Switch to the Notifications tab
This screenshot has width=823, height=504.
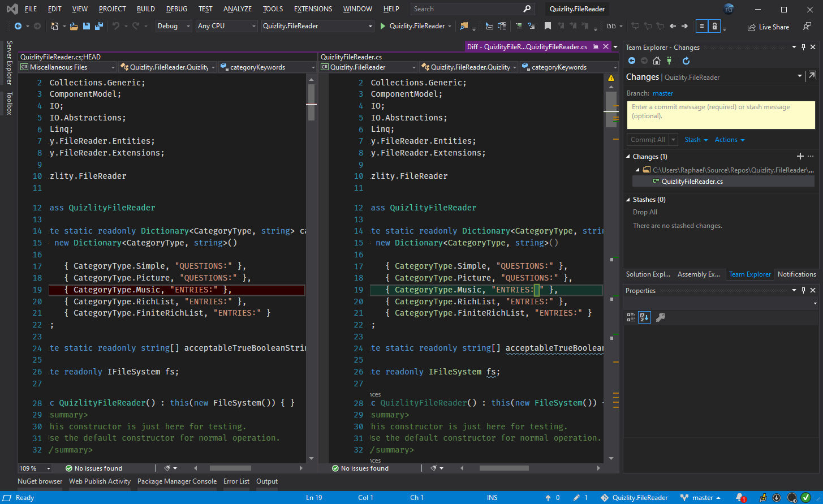point(797,274)
